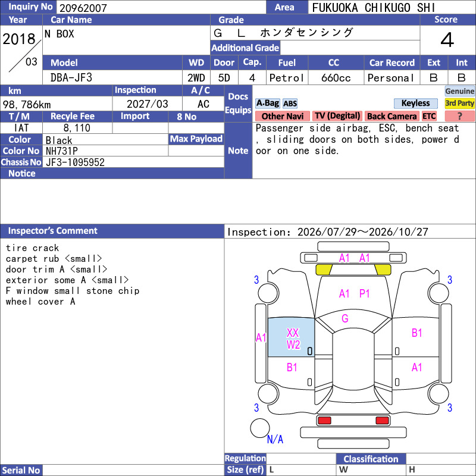The width and height of the screenshot is (476, 476).
Task: Click the inspection date 2027/03
Action: pyautogui.click(x=147, y=104)
